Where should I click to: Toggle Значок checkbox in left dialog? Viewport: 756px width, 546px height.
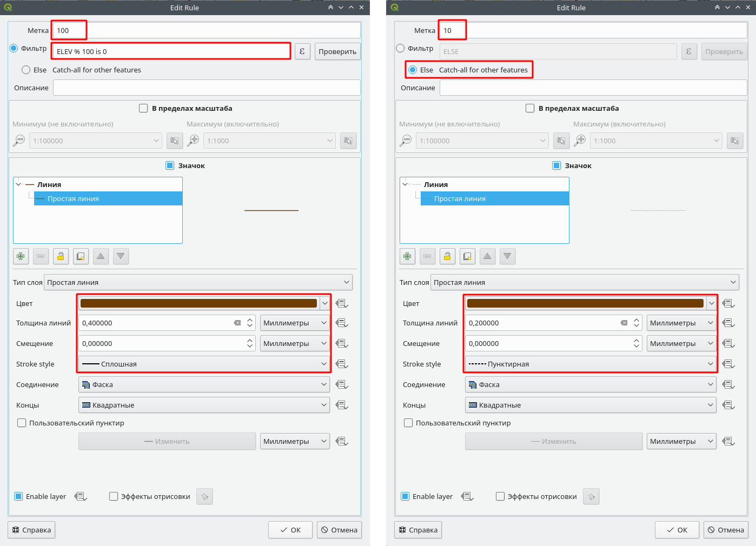(x=170, y=165)
